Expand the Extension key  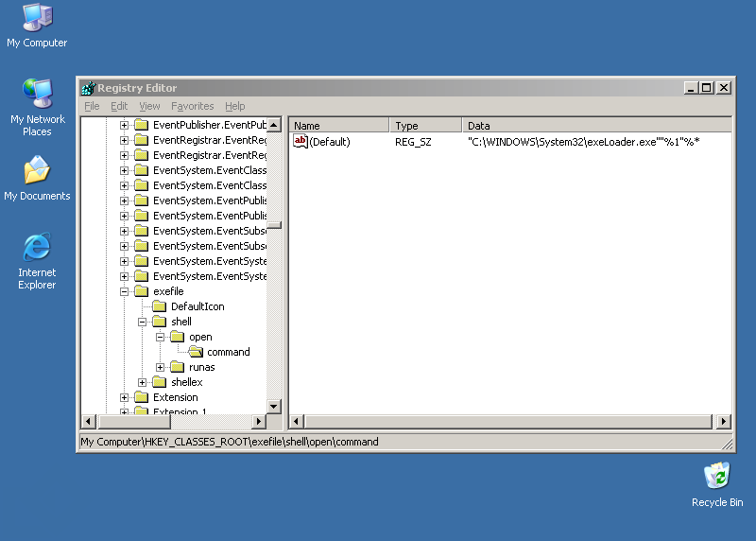(x=124, y=397)
